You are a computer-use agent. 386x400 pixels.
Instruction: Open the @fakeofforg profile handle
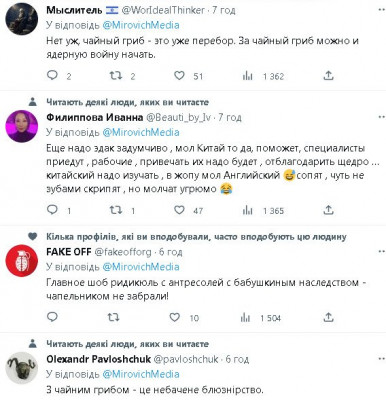[123, 252]
